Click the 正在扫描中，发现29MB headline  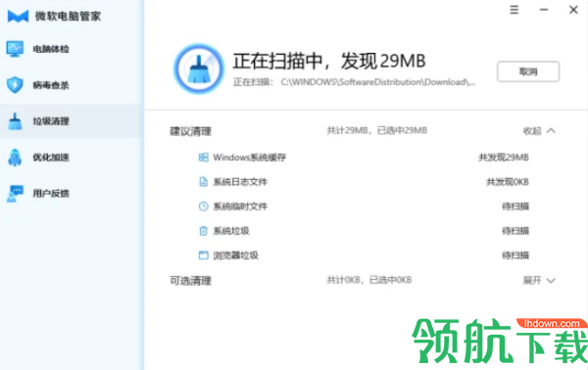(329, 61)
